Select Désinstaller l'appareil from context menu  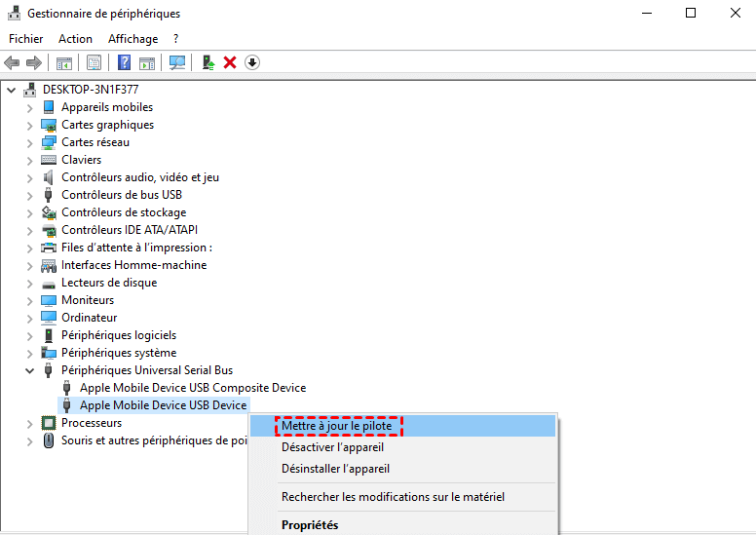coord(335,469)
